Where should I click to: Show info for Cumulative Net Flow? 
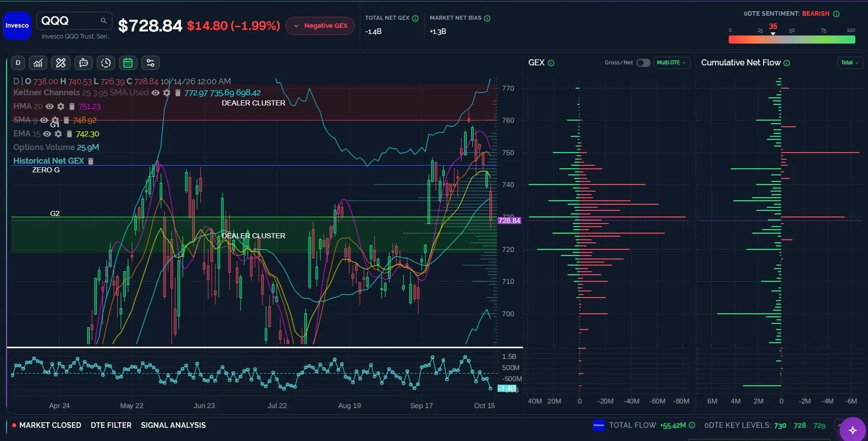coord(787,63)
